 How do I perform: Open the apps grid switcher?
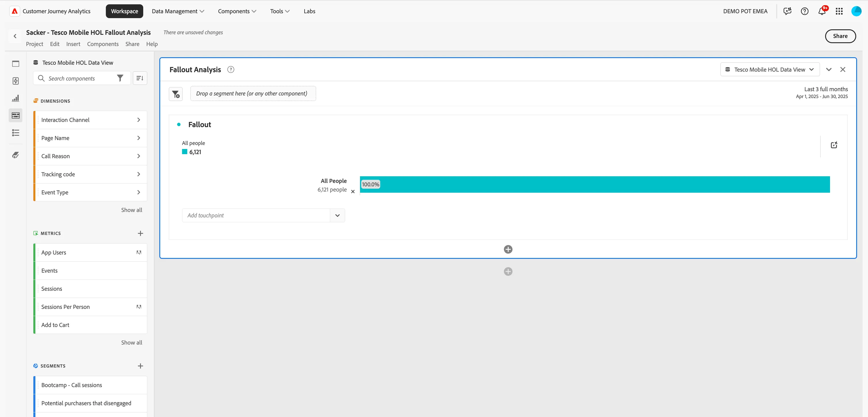839,11
